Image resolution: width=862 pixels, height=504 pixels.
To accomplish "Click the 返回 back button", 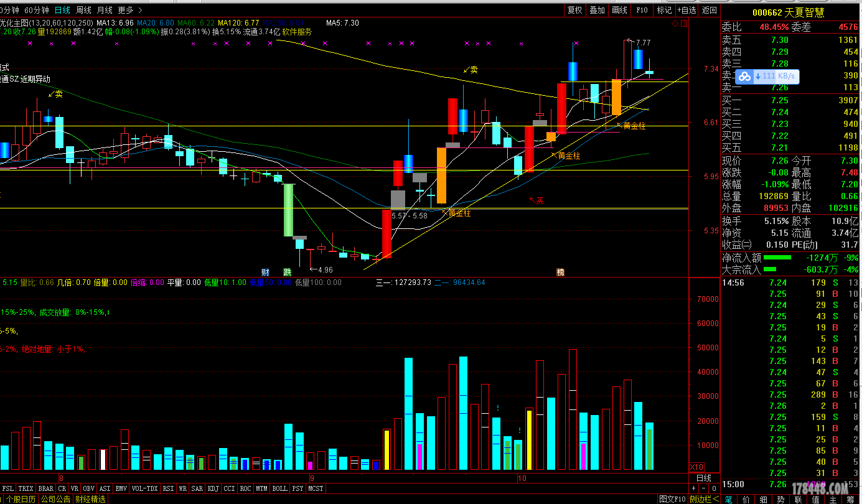I will point(709,10).
